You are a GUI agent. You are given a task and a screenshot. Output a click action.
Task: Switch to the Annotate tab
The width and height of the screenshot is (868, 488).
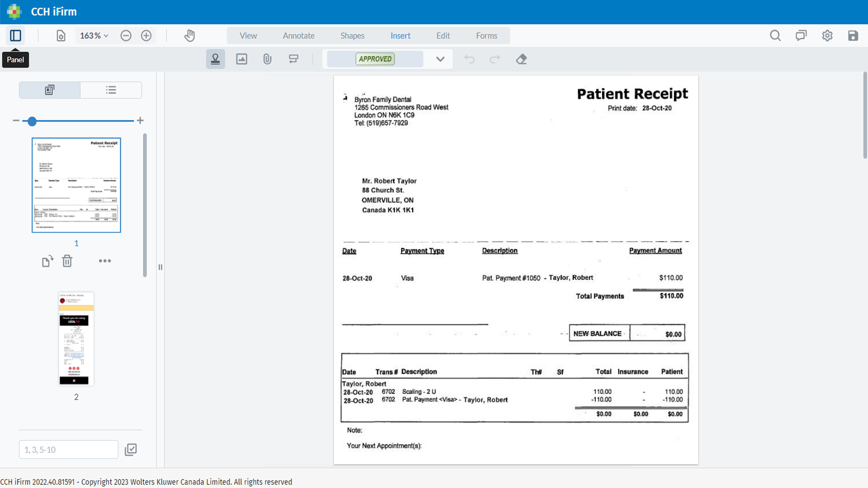click(298, 36)
